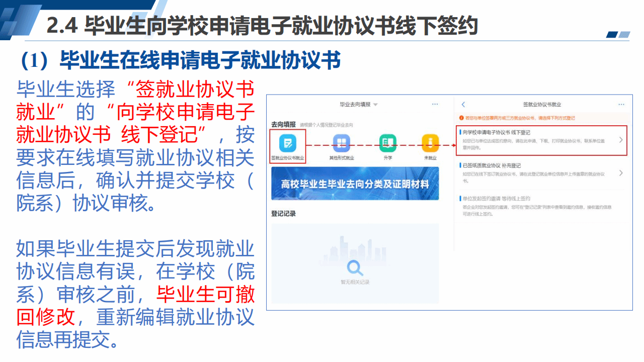Viewport: 644px width, 362px height.
Task: Select the 其他形式就业 icon
Action: pyautogui.click(x=342, y=143)
